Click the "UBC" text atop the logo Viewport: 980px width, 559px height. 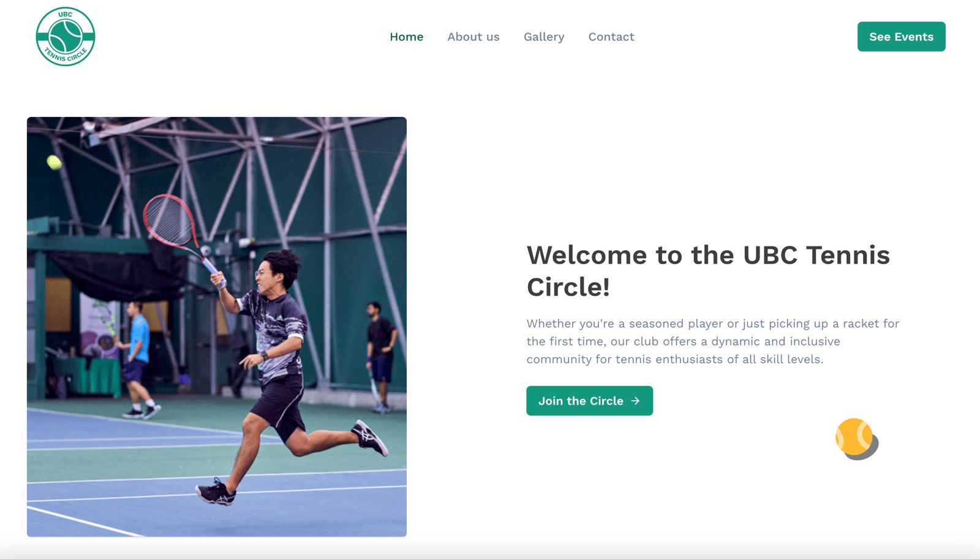tap(66, 14)
